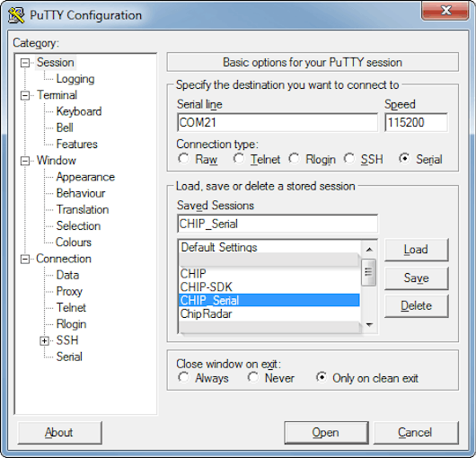Collapse the Terminal category node

point(25,95)
